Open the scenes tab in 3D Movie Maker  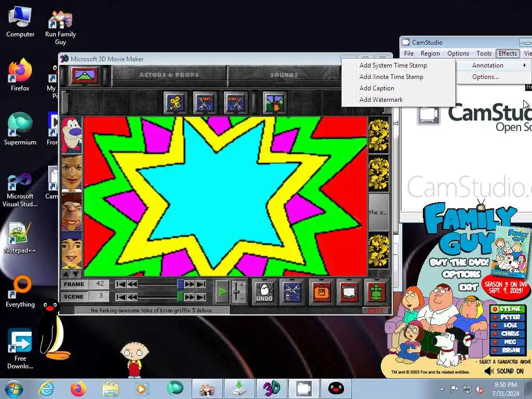pos(84,75)
